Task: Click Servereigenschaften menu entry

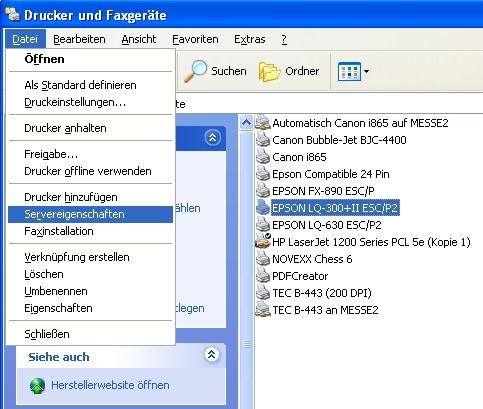Action: (90, 214)
